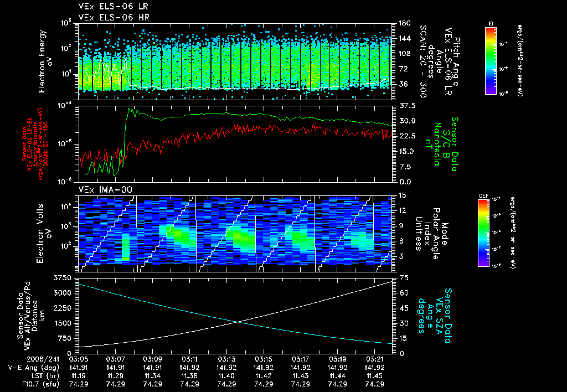The width and height of the screenshot is (567, 392).
Task: Click the '144' pitch angle tick
Action: (x=404, y=38)
